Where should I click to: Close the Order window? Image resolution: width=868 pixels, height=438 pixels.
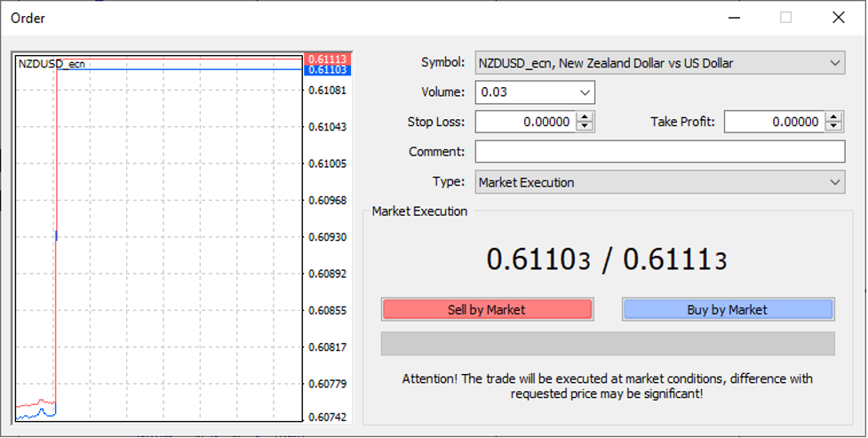[838, 18]
